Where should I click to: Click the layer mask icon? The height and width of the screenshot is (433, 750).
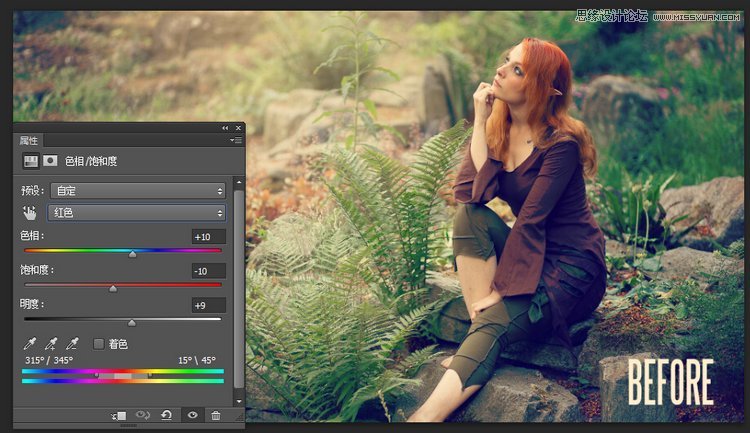49,160
